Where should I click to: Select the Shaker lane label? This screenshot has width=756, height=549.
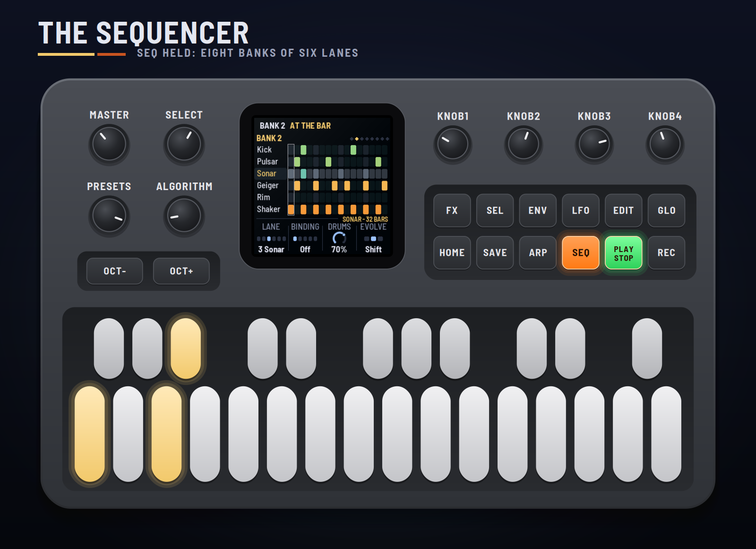coord(268,209)
